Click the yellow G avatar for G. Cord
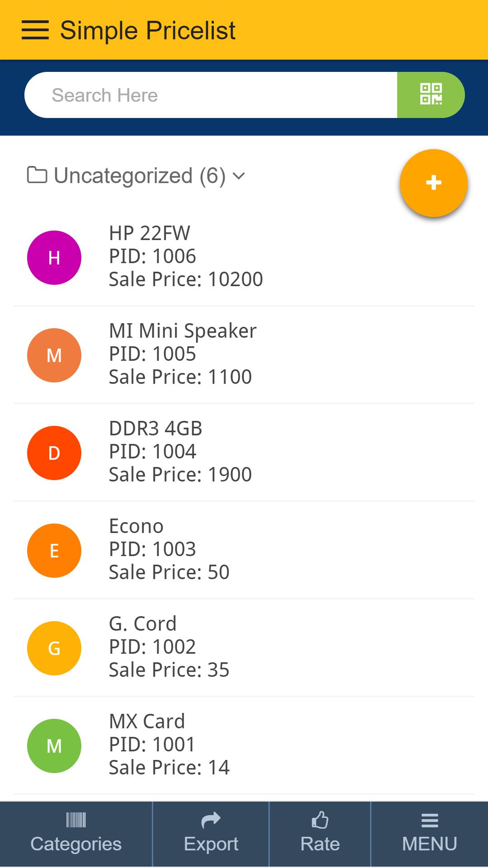Image resolution: width=488 pixels, height=868 pixels. (54, 648)
